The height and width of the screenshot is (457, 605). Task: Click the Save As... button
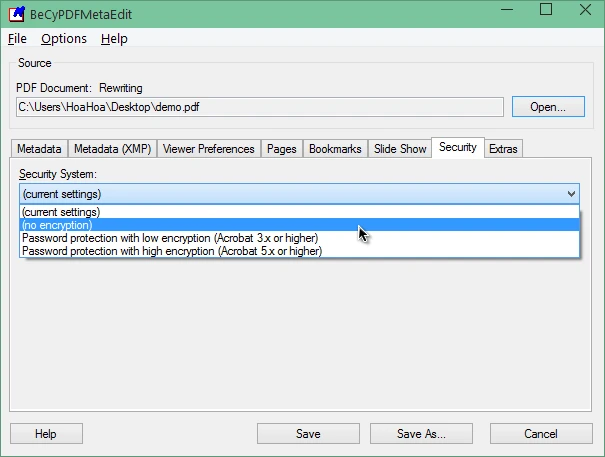point(421,433)
